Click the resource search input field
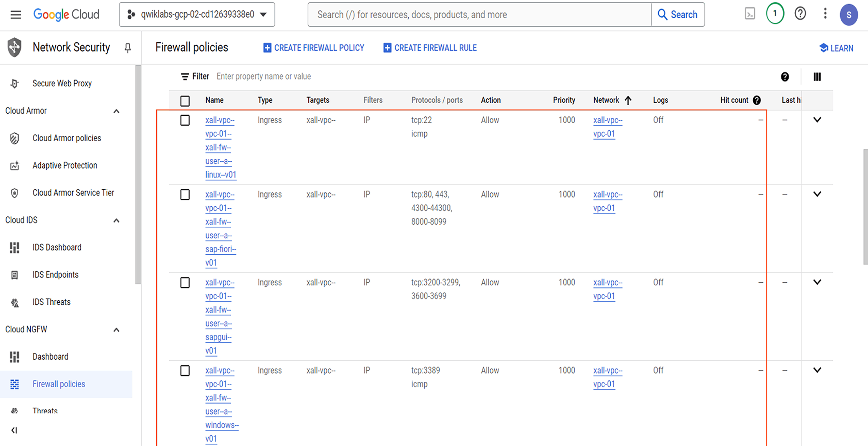This screenshot has width=868, height=446. click(479, 14)
